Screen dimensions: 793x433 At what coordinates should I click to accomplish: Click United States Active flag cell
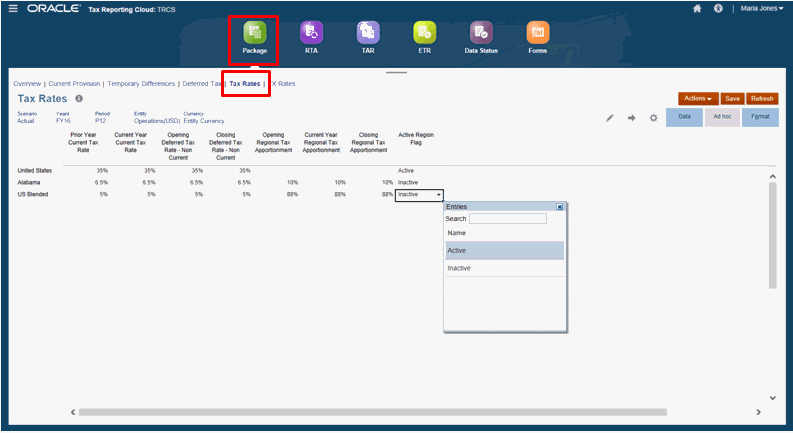pyautogui.click(x=406, y=171)
